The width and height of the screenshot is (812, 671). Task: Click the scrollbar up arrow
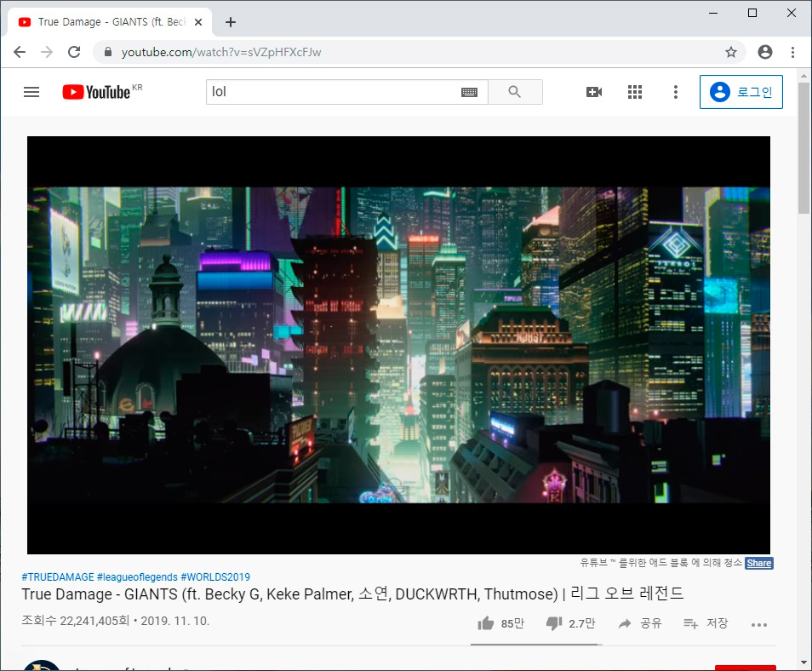tap(803, 76)
